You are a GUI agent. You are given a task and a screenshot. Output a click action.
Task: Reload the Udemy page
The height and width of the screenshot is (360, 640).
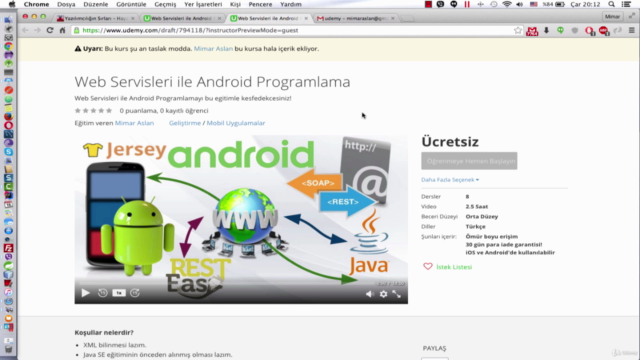(x=50, y=31)
